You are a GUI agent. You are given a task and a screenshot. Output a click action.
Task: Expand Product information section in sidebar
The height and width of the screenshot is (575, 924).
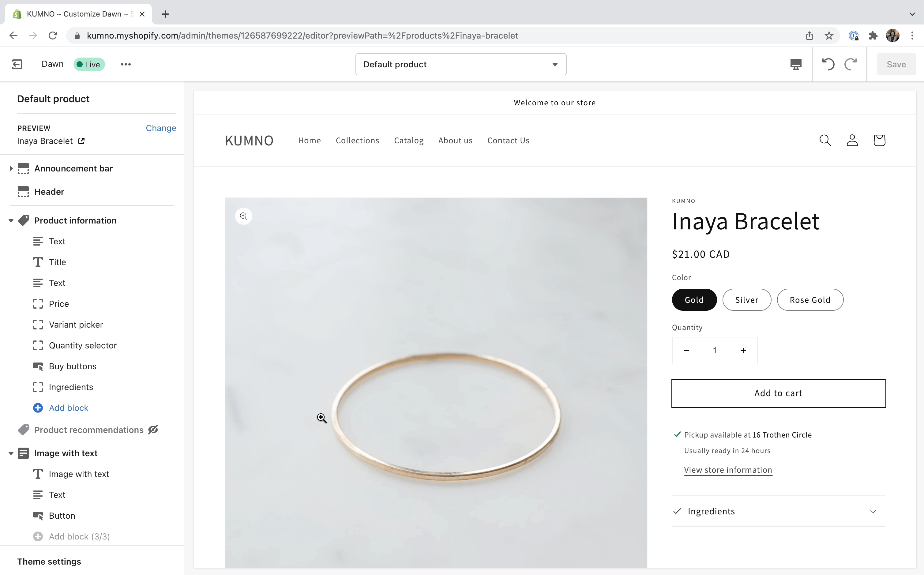(x=11, y=220)
